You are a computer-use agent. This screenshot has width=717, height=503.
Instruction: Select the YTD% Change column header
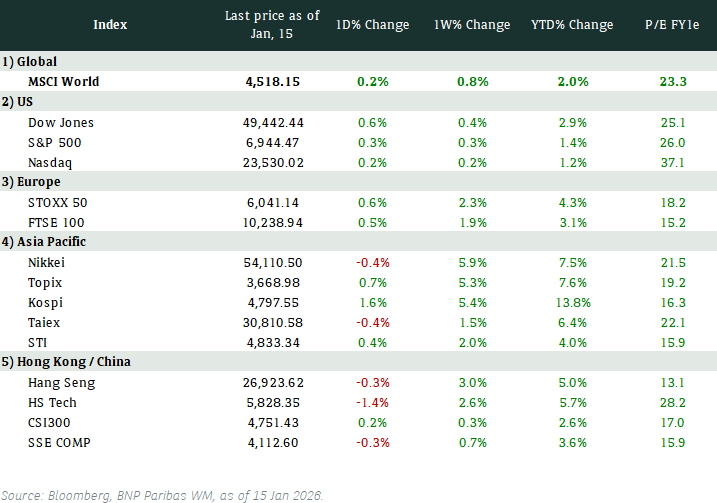click(x=572, y=24)
